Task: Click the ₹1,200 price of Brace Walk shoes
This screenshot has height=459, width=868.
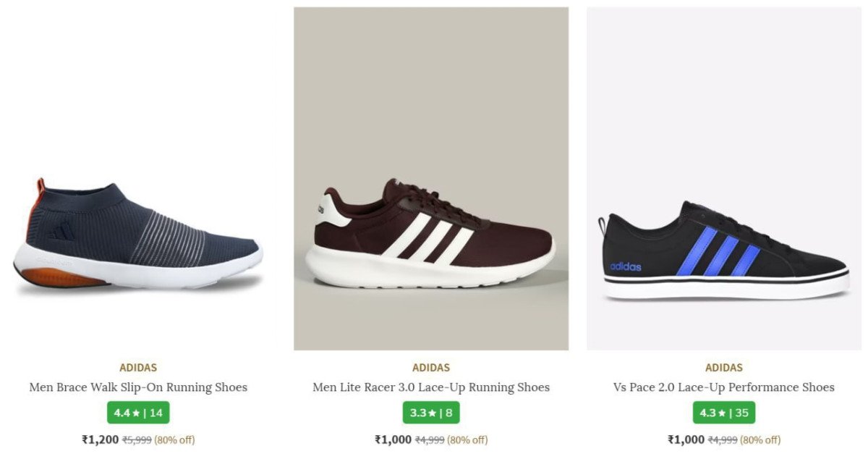Action: pyautogui.click(x=100, y=439)
